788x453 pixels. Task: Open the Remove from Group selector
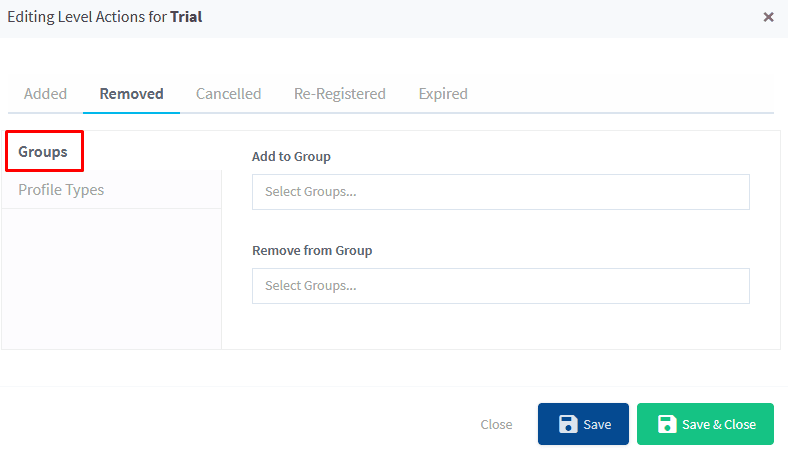(501, 286)
